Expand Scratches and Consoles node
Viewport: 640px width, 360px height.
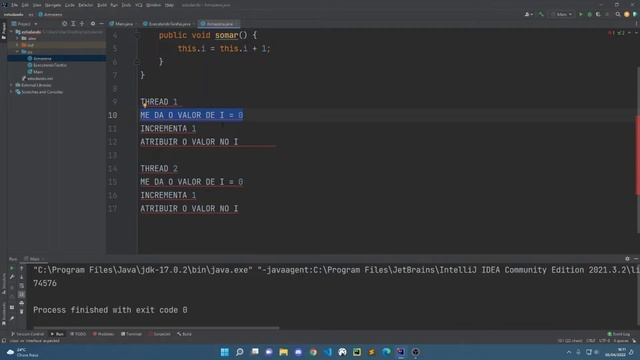click(11, 92)
